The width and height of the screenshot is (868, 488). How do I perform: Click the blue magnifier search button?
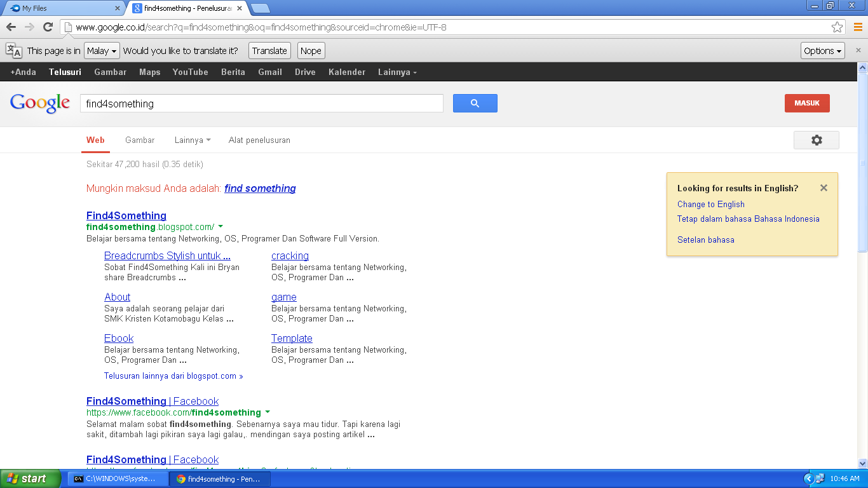point(475,104)
